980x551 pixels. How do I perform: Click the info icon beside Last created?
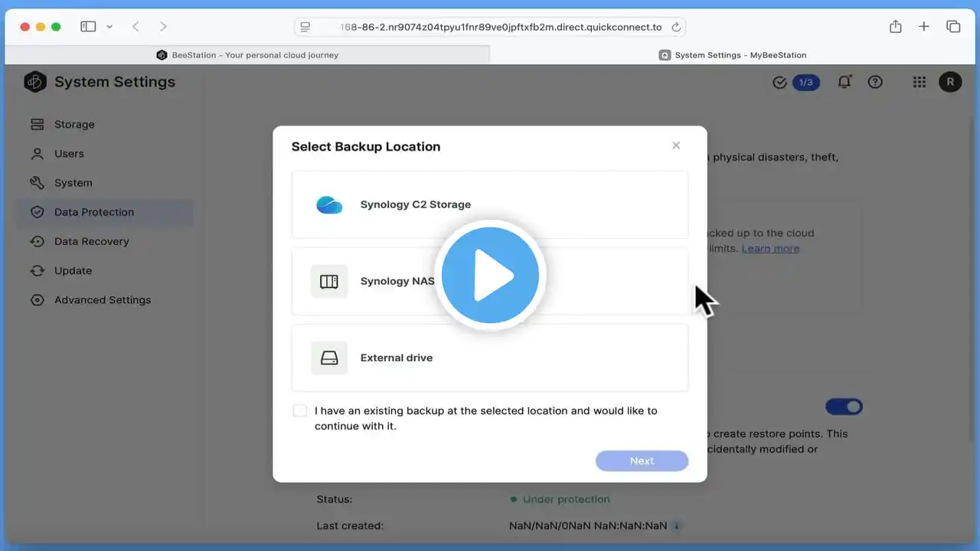(677, 526)
